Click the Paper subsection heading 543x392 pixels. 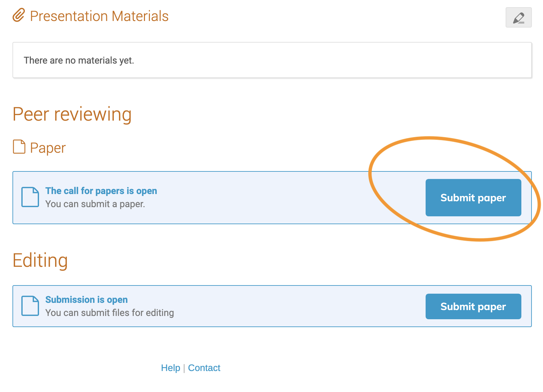[48, 148]
